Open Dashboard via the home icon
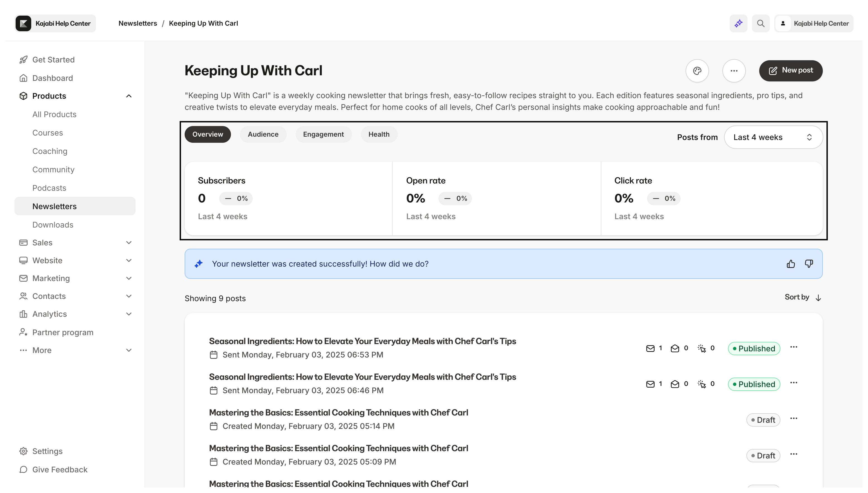Screen dimensions: 868x493 point(23,78)
